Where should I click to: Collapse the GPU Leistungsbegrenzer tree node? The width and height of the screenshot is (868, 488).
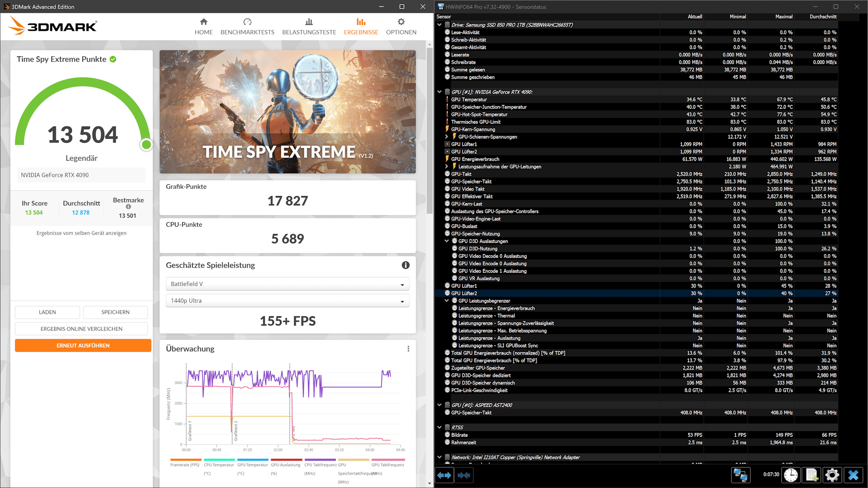point(447,301)
